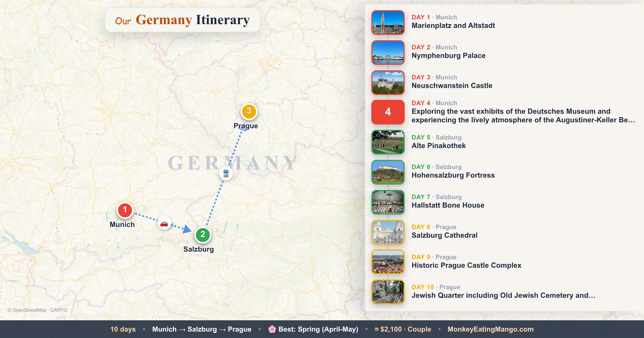Open the CARTO attribution link
644x338 pixels.
click(x=59, y=310)
